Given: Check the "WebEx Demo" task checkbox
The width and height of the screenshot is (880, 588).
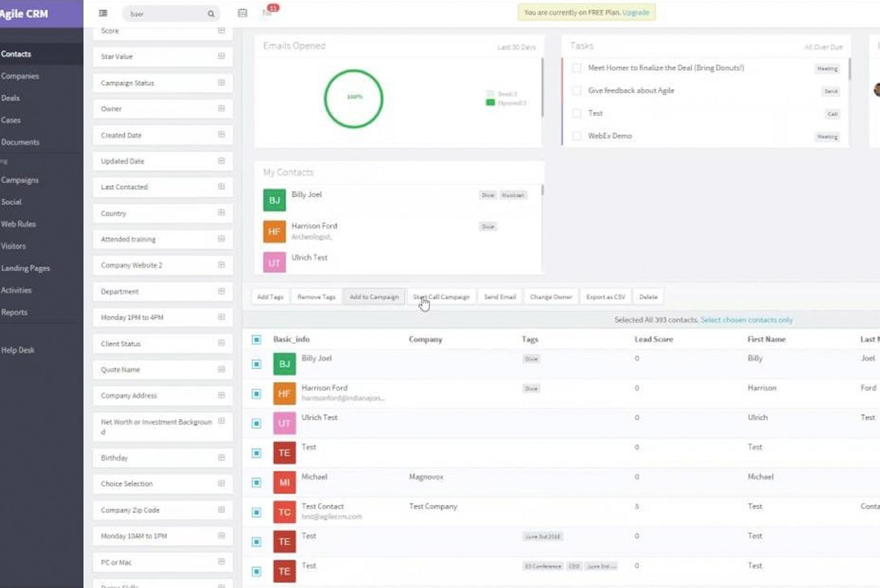Looking at the screenshot, I should (578, 135).
